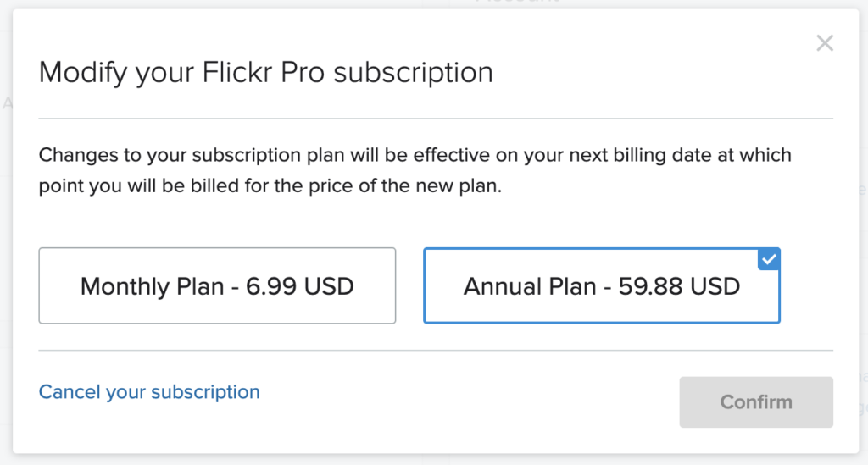Click the grayed-out Confirm button
This screenshot has height=465, width=868.
click(755, 401)
